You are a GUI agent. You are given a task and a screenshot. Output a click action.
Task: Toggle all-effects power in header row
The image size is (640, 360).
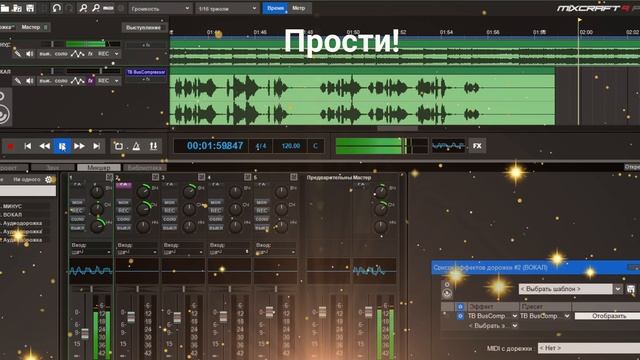[x=460, y=306]
